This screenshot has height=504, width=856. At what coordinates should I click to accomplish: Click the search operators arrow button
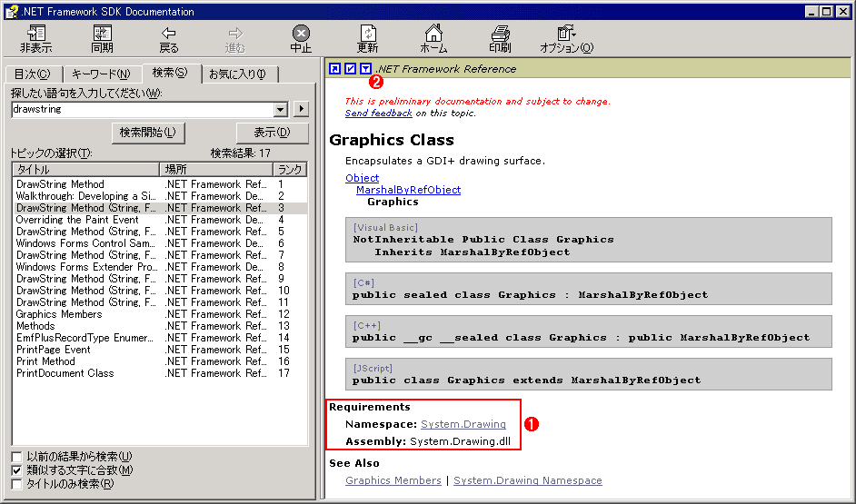pyautogui.click(x=301, y=109)
